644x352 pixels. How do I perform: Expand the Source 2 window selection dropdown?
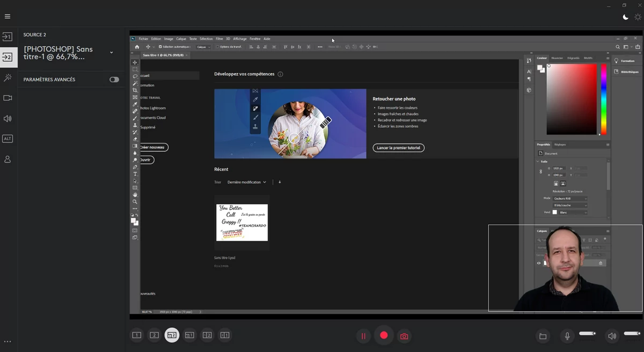(112, 53)
